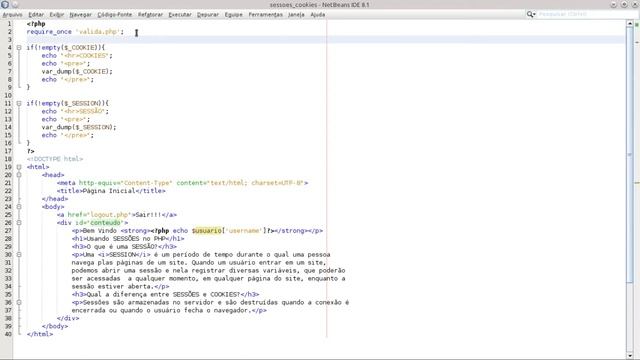Screen dimensions: 640x360
Task: Open the Executar menu
Action: click(x=180, y=15)
